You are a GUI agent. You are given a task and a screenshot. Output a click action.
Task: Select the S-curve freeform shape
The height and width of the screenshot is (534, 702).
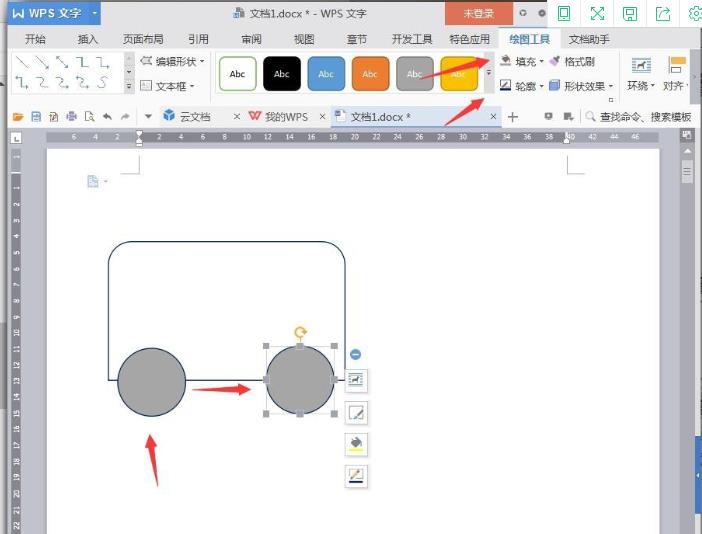[x=103, y=82]
